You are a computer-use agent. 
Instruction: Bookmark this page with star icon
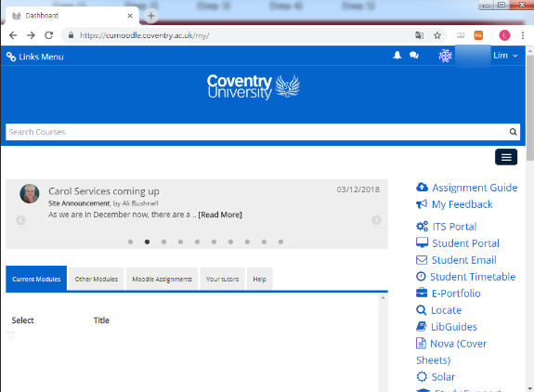[x=437, y=35]
